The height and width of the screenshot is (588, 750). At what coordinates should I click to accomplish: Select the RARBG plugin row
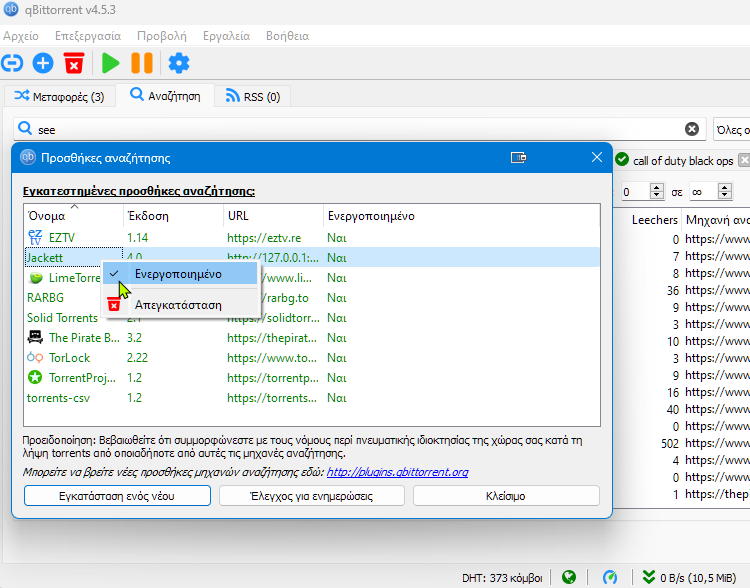[x=311, y=298]
